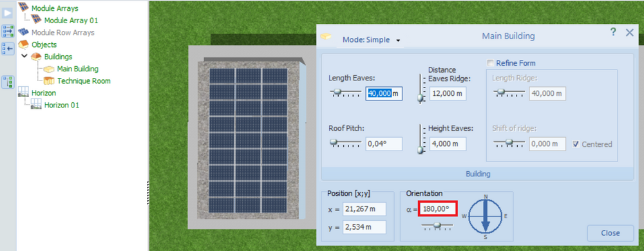
Task: Click the orientation compass rose
Action: (486, 216)
